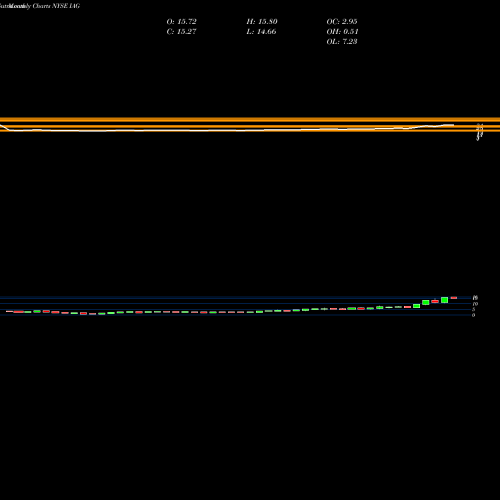The width and height of the screenshot is (500, 500).
Task: Select the tallest green candlestick near chart end
Action: coord(444,300)
